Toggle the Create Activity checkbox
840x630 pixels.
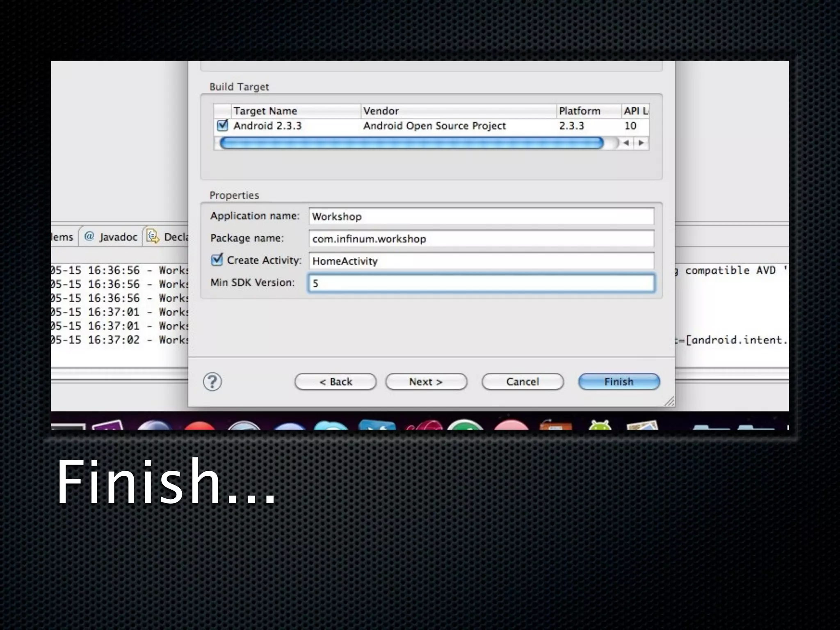[217, 260]
